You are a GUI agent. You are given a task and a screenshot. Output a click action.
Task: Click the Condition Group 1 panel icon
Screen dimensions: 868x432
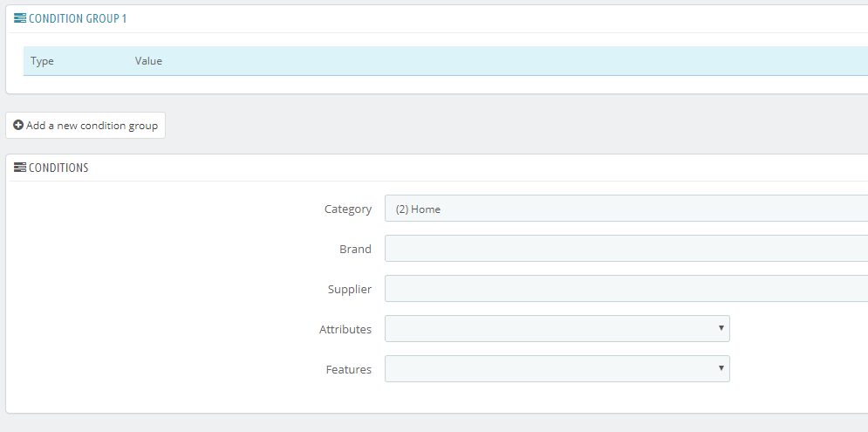pyautogui.click(x=20, y=18)
